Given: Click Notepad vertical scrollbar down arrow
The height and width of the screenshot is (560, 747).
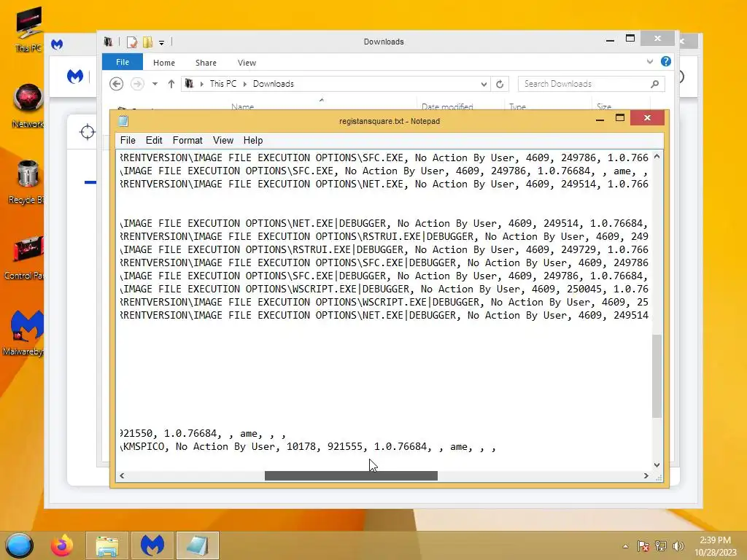Looking at the screenshot, I should coord(657,464).
